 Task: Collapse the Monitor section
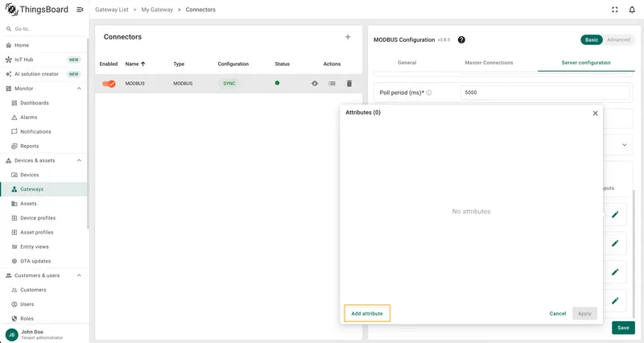[79, 89]
